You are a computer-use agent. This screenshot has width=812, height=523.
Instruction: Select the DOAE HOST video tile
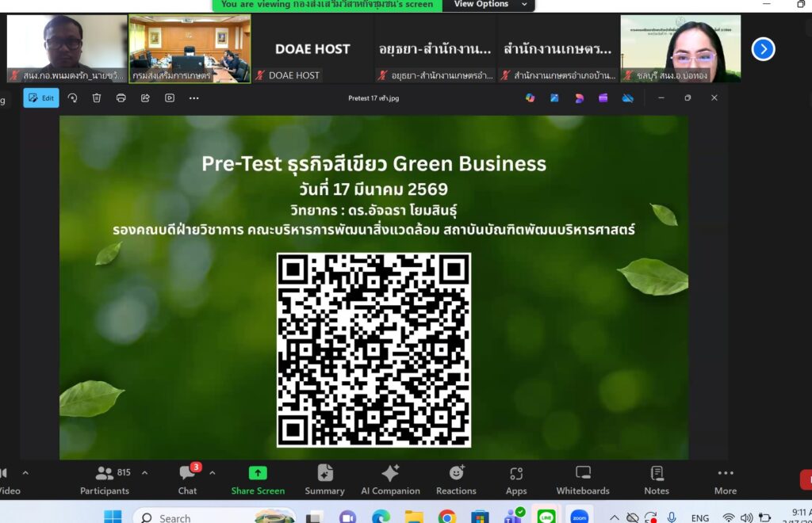pos(312,49)
